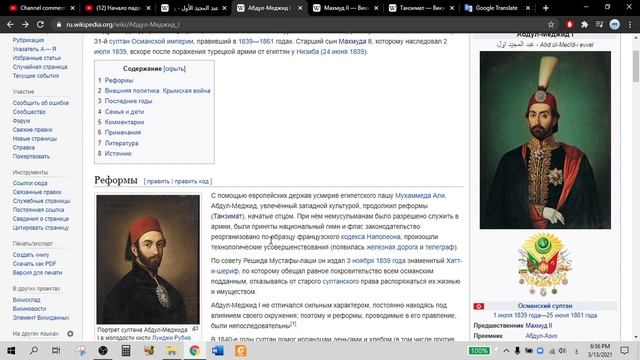Open the Османский султан infobox link

[x=545, y=305]
